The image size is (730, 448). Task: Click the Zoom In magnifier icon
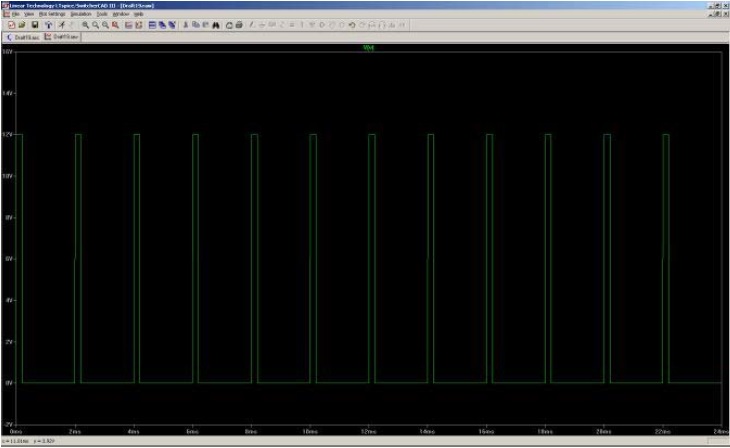(86, 25)
